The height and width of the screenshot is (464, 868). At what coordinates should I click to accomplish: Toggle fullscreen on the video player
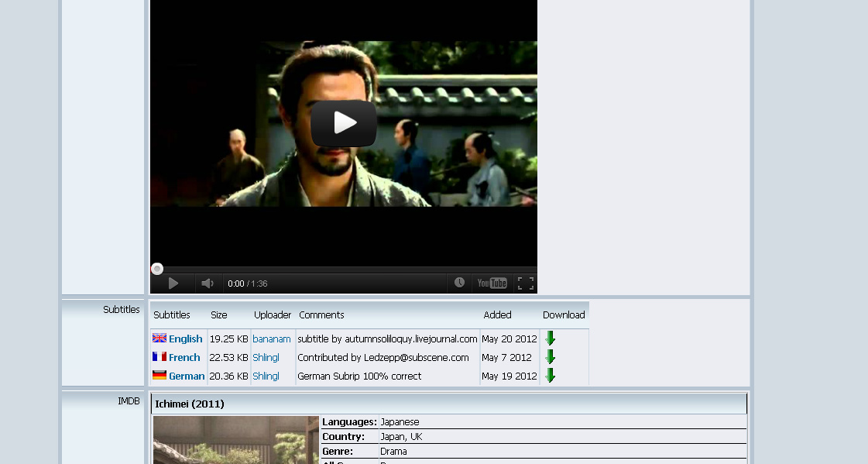(x=526, y=283)
